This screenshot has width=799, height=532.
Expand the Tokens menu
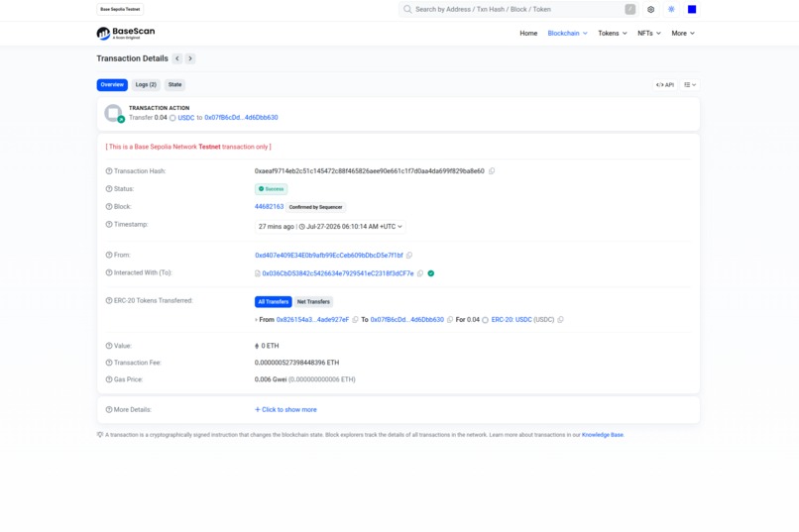[x=612, y=33]
